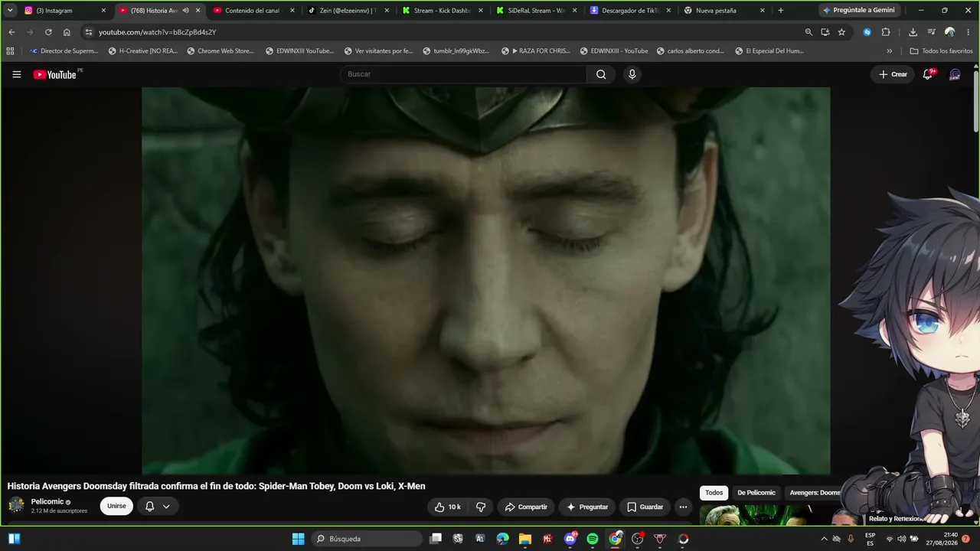Open the Chrome Web Store bookmark
This screenshot has width=980, height=551.
point(220,51)
